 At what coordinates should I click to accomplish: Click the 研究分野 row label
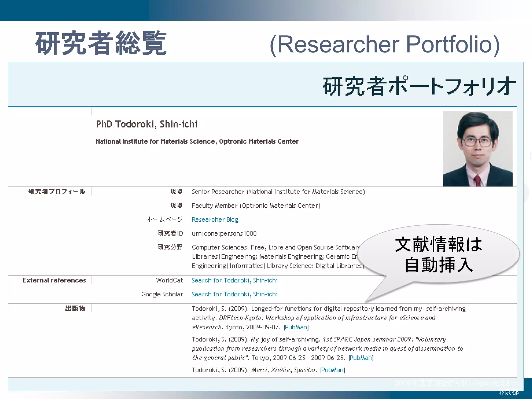tap(170, 247)
